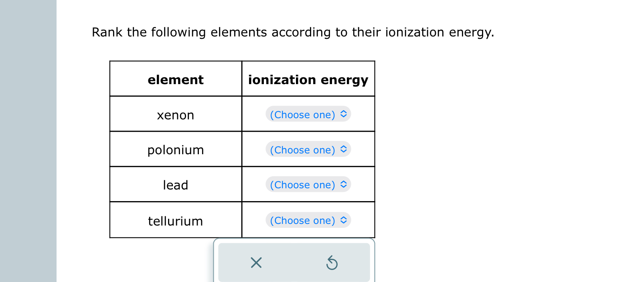
Task: Select the xenon table row
Action: click(176, 115)
